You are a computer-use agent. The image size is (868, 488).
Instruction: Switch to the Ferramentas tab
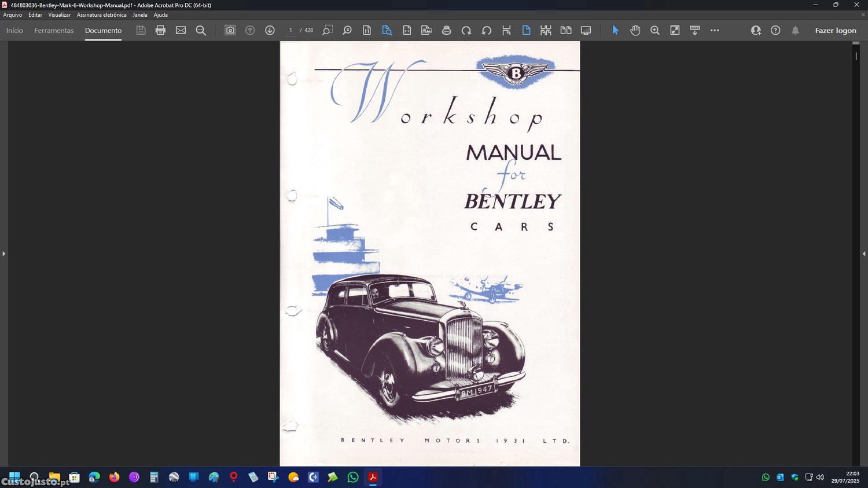(54, 31)
